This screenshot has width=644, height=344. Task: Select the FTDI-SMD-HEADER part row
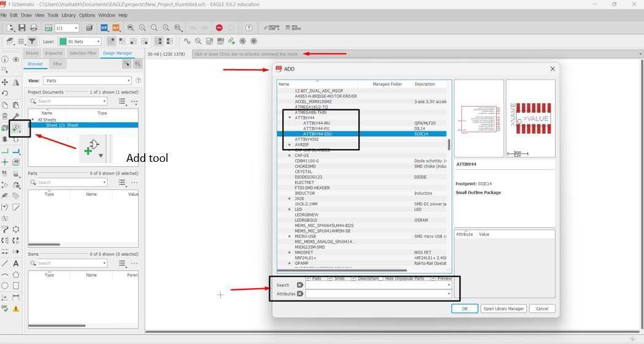click(362, 188)
